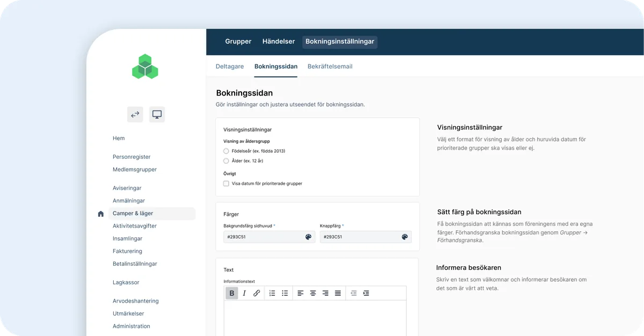Insert a link with the chain icon
The height and width of the screenshot is (336, 644).
point(257,293)
